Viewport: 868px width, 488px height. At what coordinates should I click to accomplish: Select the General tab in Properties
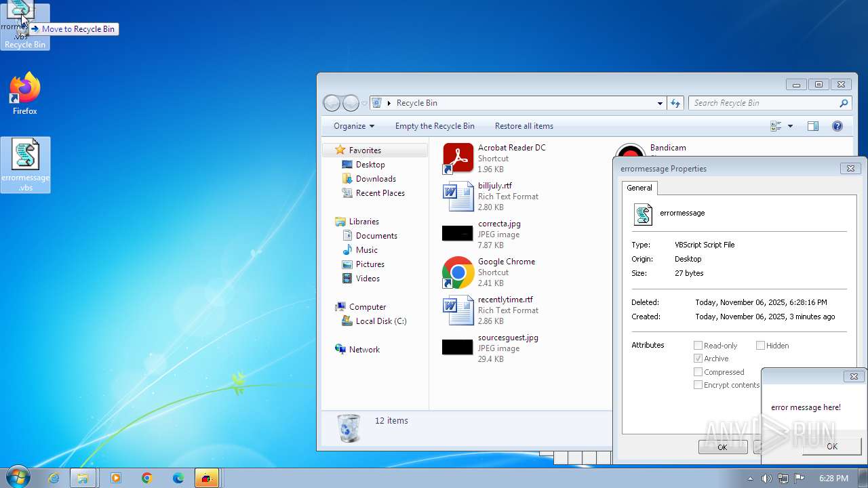click(639, 188)
